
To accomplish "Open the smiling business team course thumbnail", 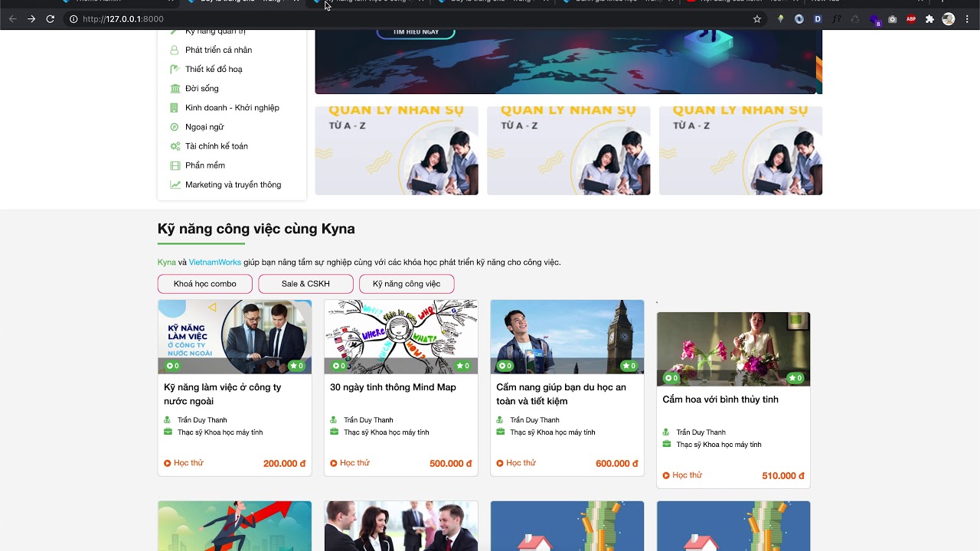I will pyautogui.click(x=400, y=526).
